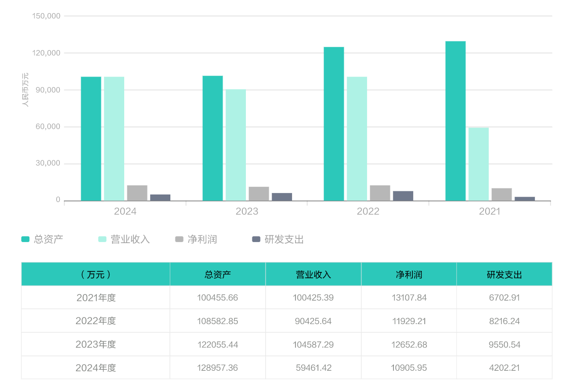Screen dimensions: 583x392
Task: Click the 2021 营业收入 light teal bar
Action: [x=479, y=164]
